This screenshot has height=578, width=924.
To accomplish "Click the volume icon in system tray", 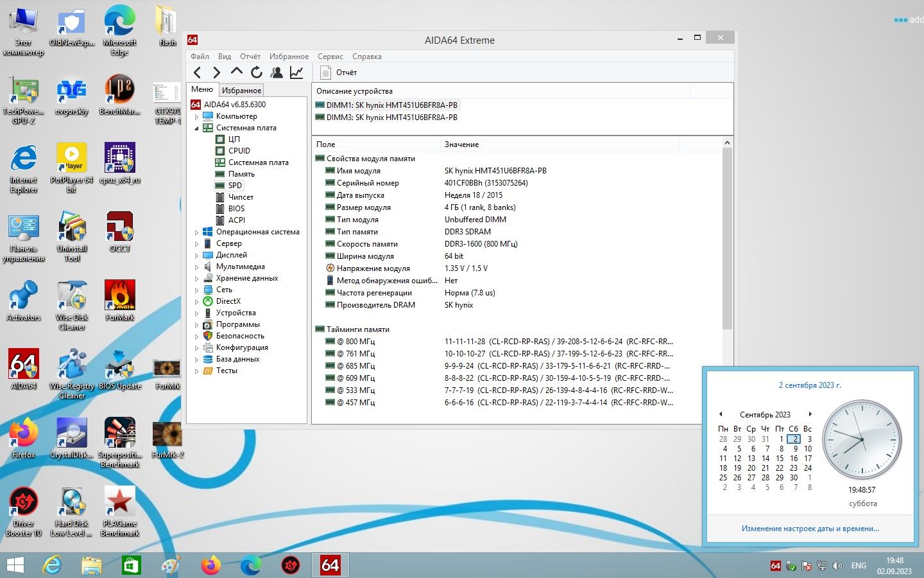I will coord(837,566).
